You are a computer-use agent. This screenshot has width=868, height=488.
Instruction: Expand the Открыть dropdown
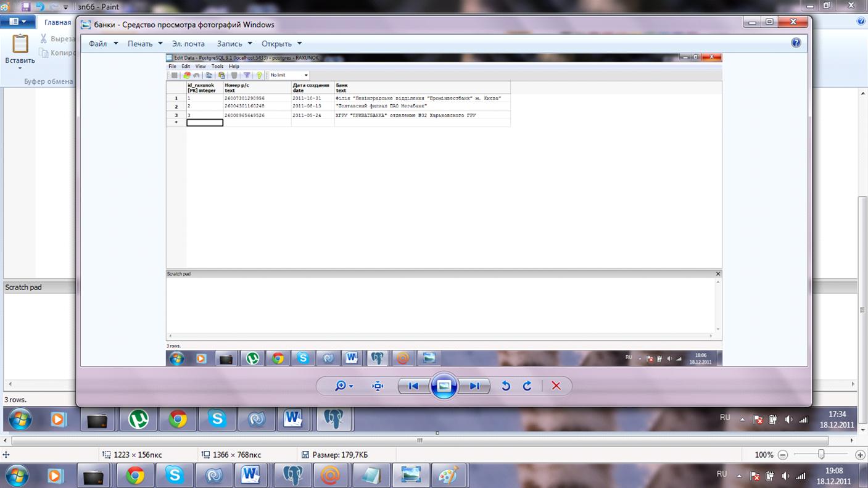[281, 44]
